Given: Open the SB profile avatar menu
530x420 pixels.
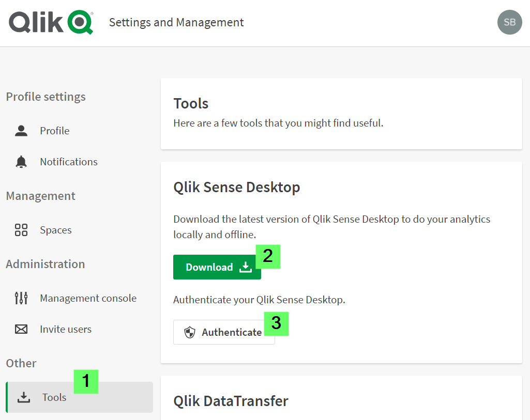Looking at the screenshot, I should click(509, 22).
